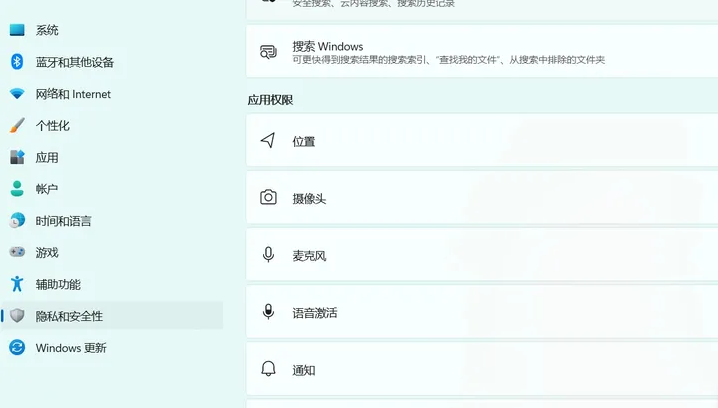Select 个性化 in the sidebar
The image size is (718, 408).
tap(112, 125)
